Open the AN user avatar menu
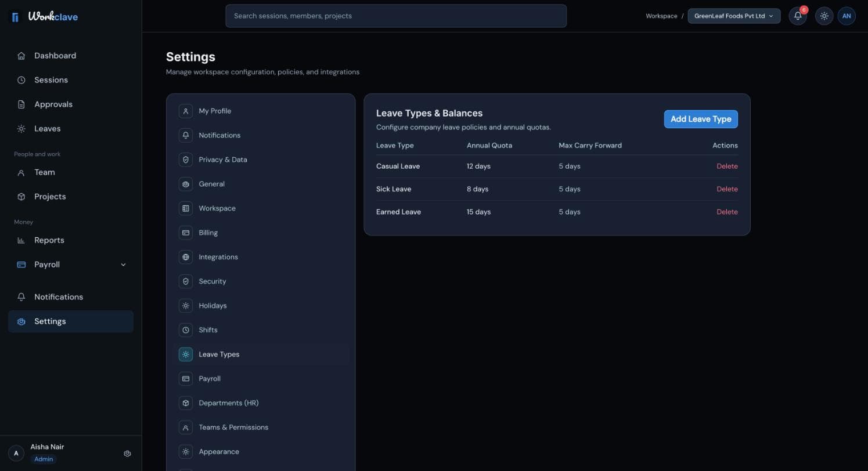This screenshot has height=471, width=868. (847, 16)
